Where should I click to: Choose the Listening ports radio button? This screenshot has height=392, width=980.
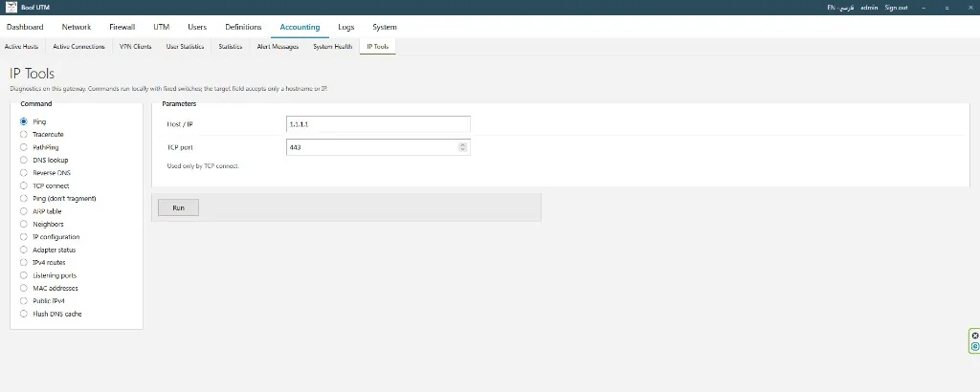[x=24, y=275]
